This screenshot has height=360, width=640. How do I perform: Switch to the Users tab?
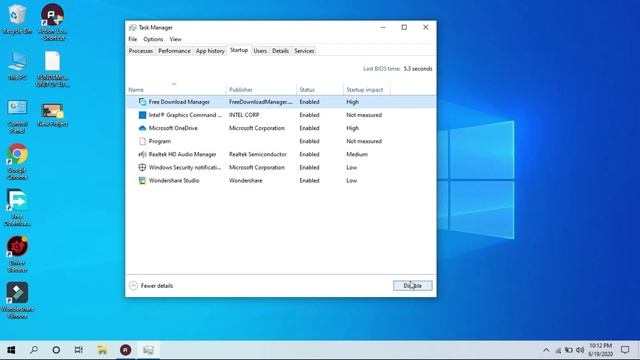[x=260, y=51]
